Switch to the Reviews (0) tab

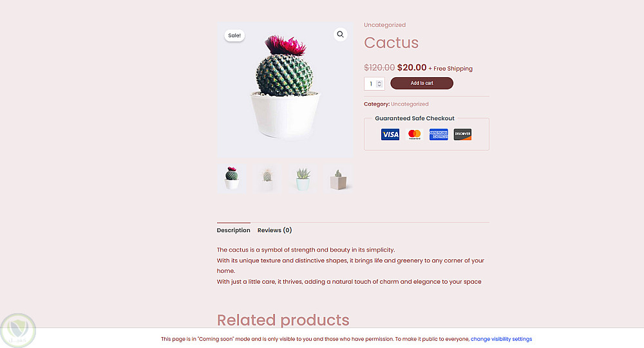pos(274,230)
